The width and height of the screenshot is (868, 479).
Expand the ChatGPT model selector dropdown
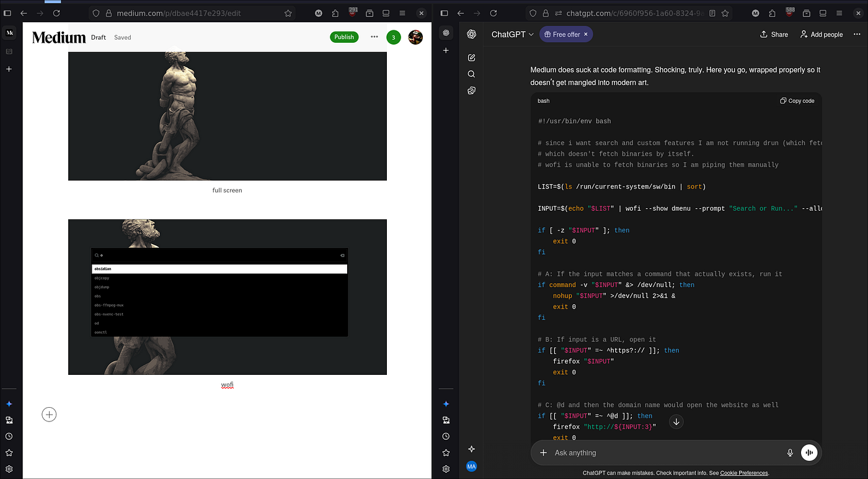tap(513, 35)
